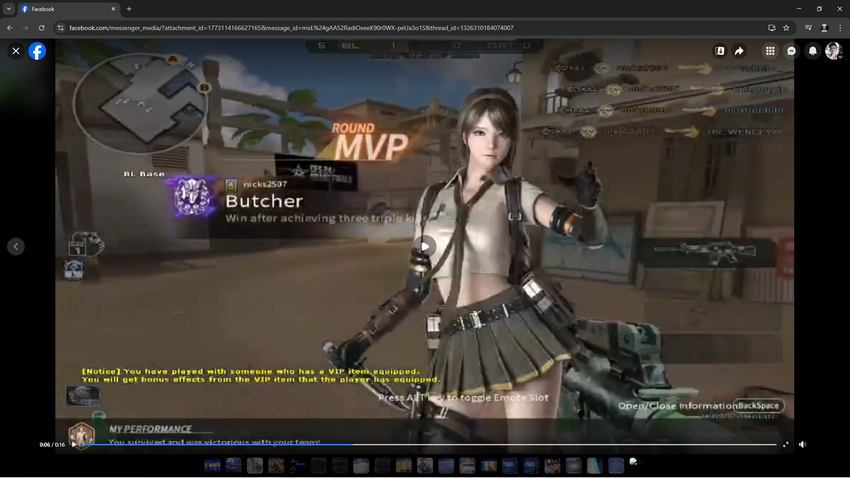Go forward in browser history
This screenshot has width=850, height=478.
click(x=25, y=28)
